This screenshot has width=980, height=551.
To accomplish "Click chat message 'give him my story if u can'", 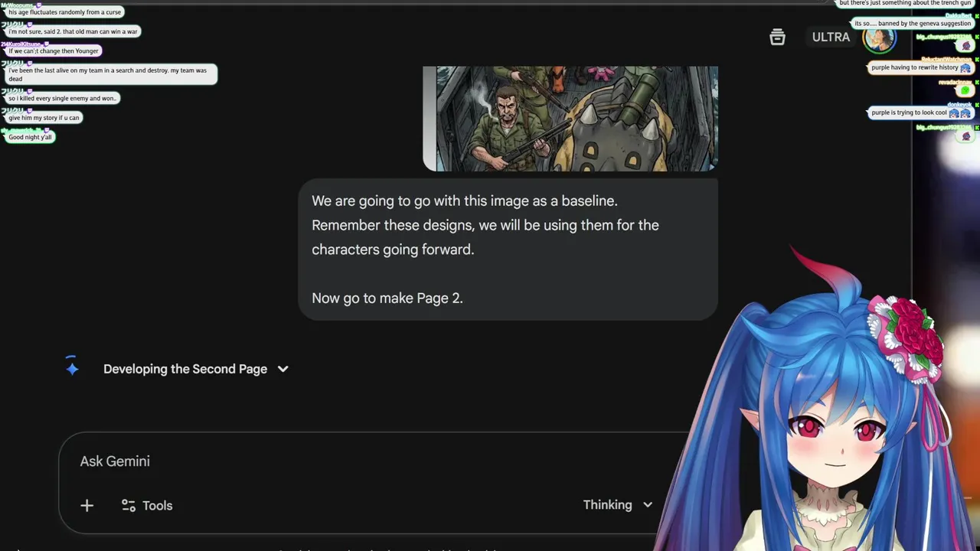I will 44,118.
